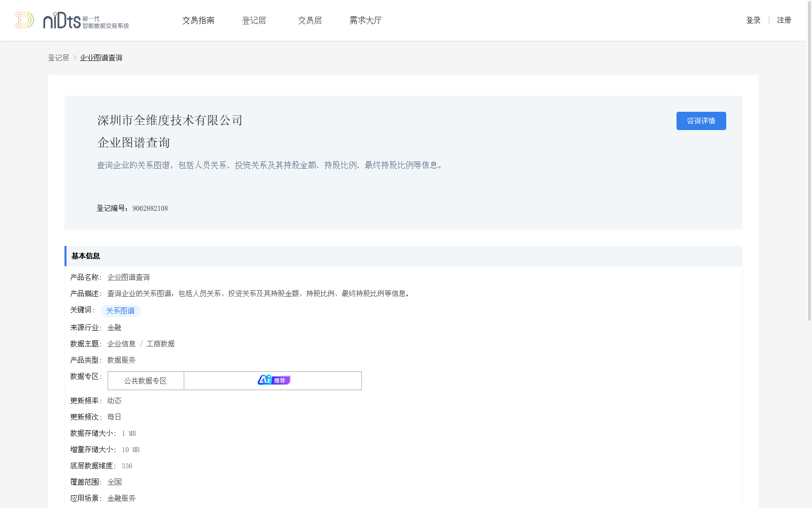
Task: Open the 交易层 menu
Action: tap(310, 20)
